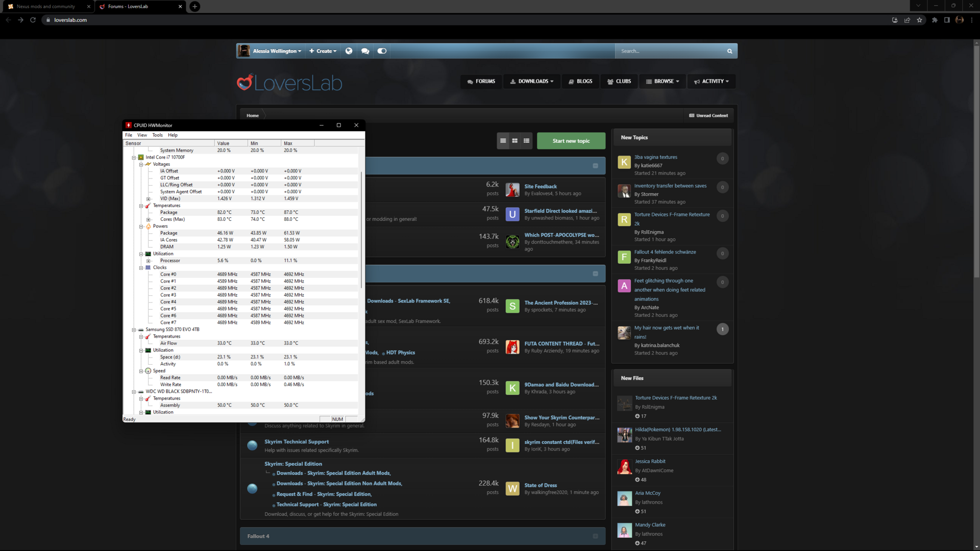Open the Browse navigation dropdown
Image resolution: width=980 pixels, height=551 pixels.
tap(663, 82)
